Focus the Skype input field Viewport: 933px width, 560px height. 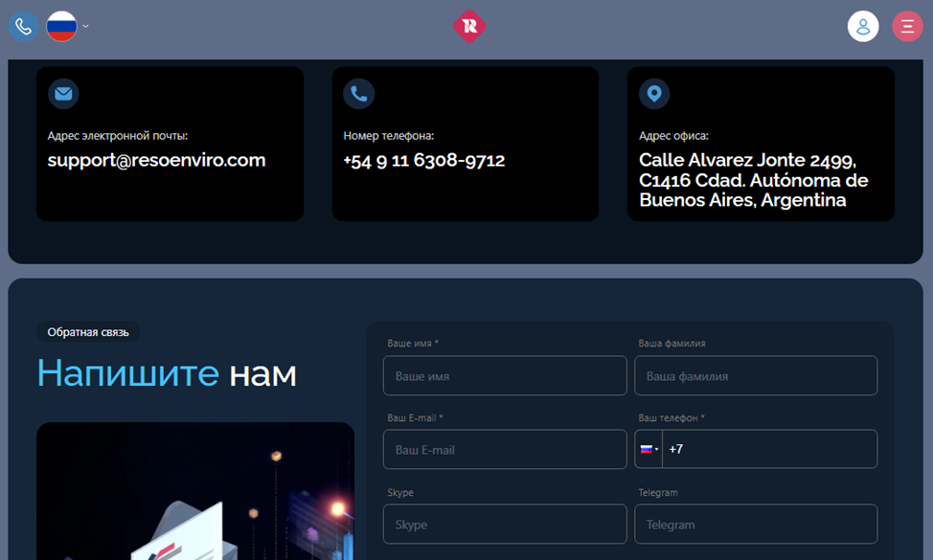[505, 525]
